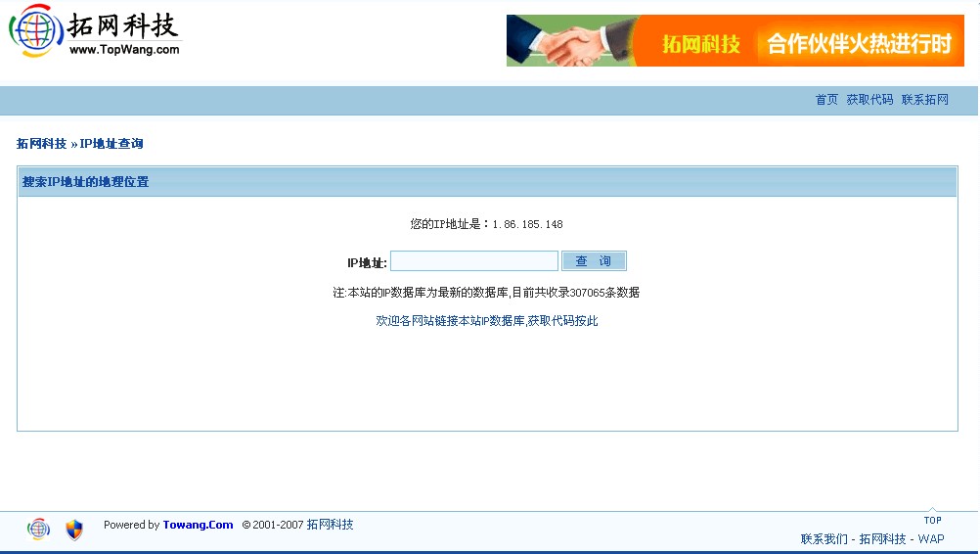Click the www.TopWang.com logo text
This screenshot has height=554, width=980.
(x=124, y=49)
